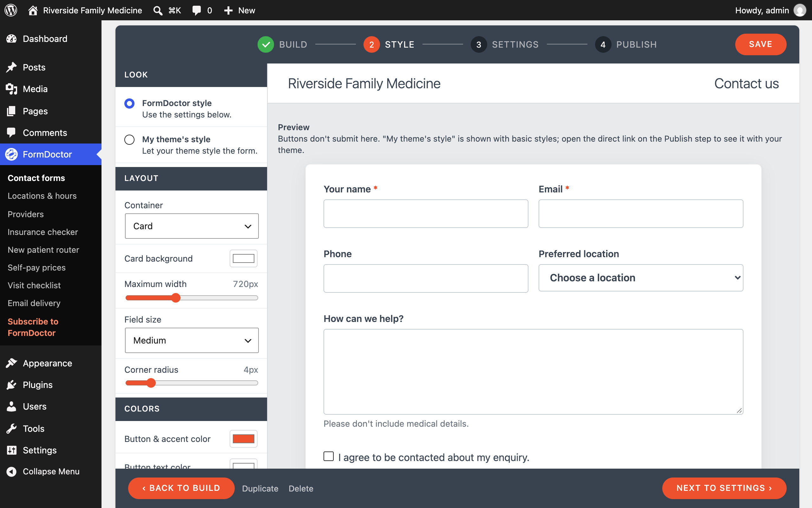Open the Field size dropdown

pyautogui.click(x=192, y=340)
